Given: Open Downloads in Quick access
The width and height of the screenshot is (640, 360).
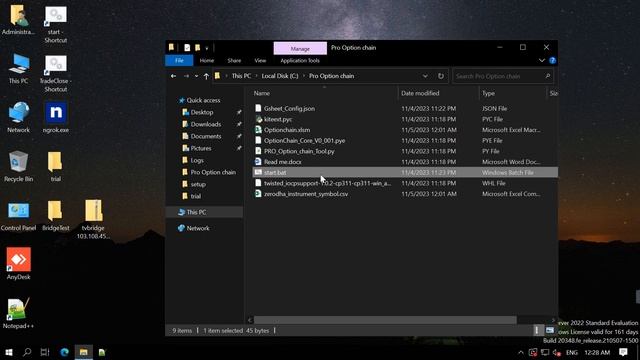Looking at the screenshot, I should point(206,124).
